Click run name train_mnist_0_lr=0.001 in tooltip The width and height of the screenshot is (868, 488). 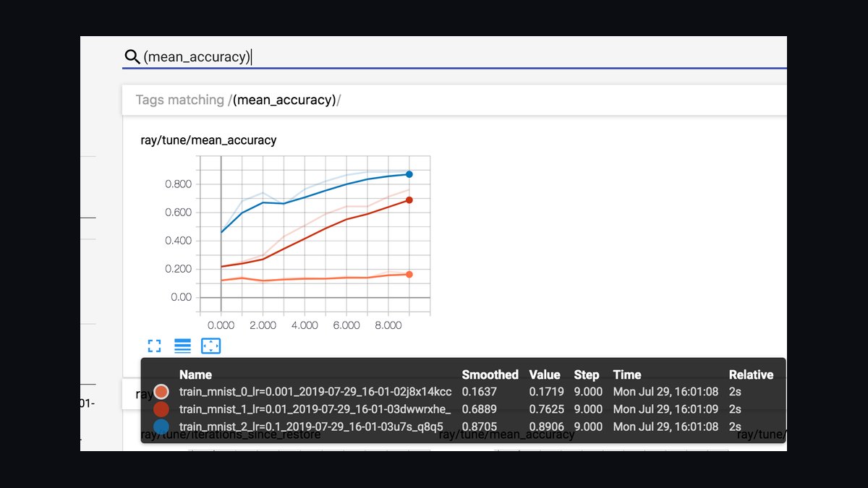click(x=315, y=392)
